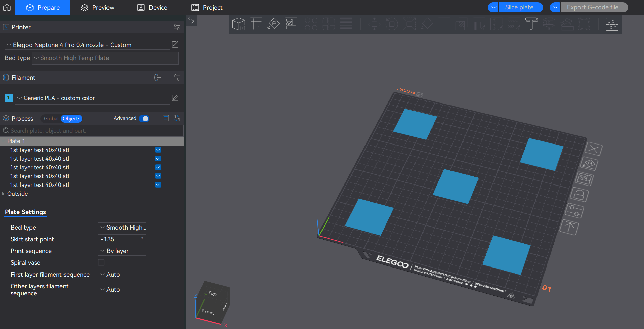Viewport: 644px width, 329px height.
Task: Select Plate 1 in object list
Action: tap(92, 141)
